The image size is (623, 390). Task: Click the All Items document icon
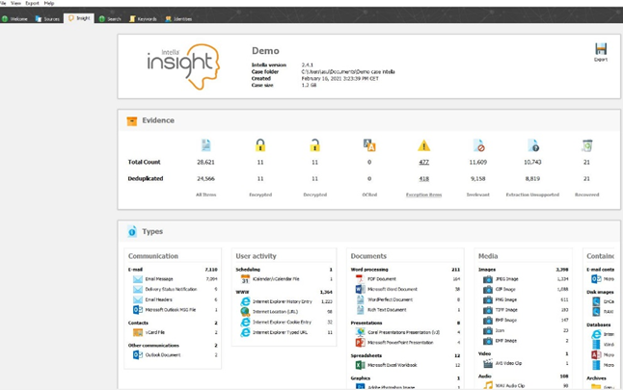click(206, 145)
